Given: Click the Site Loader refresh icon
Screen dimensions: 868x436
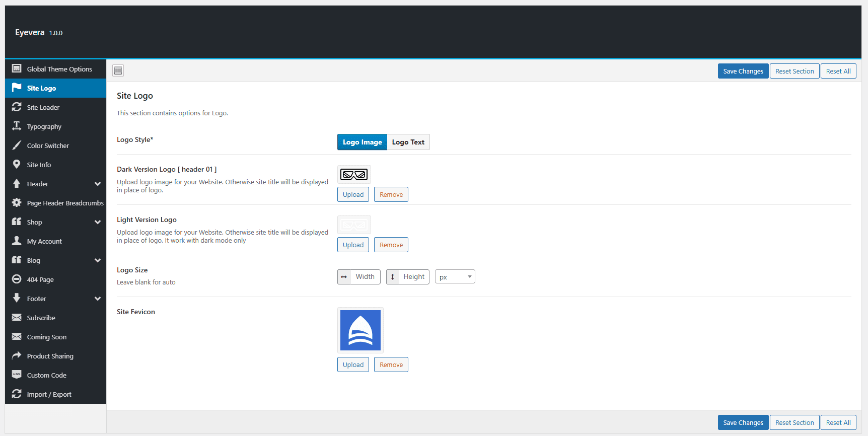Looking at the screenshot, I should [x=17, y=107].
